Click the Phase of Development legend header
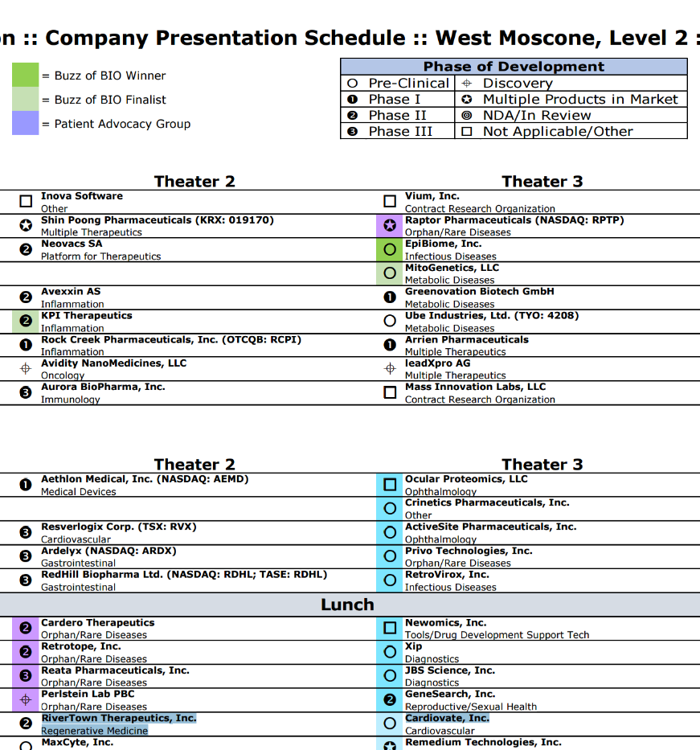This screenshot has width=700, height=750. click(514, 67)
